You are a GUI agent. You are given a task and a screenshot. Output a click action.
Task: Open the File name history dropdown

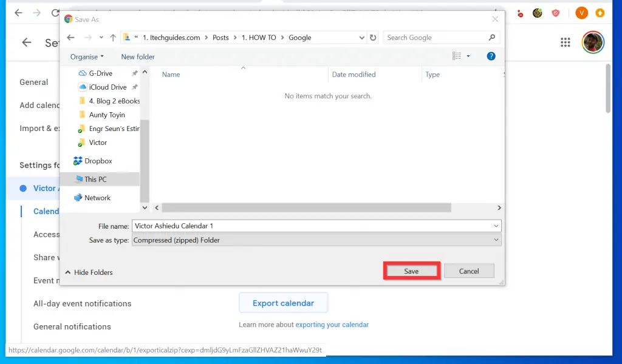point(496,226)
